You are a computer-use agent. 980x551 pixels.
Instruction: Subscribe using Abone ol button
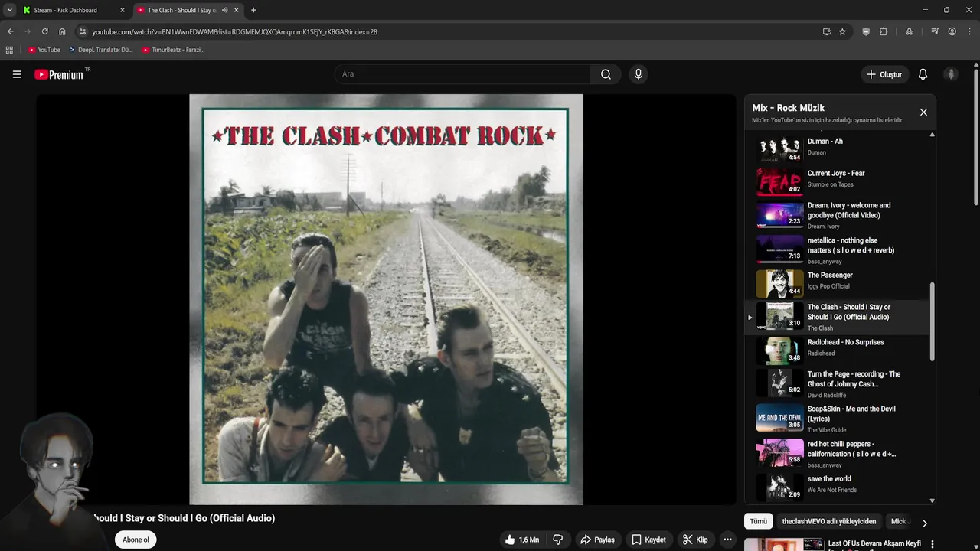coord(136,540)
